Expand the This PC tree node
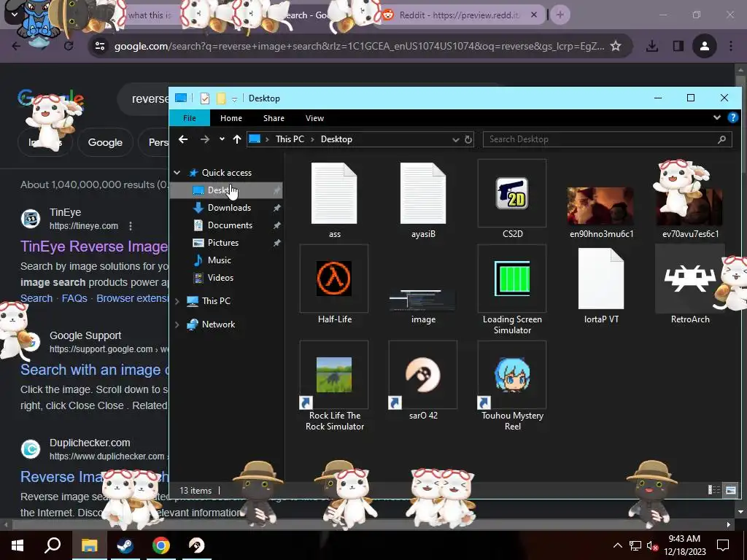The height and width of the screenshot is (560, 747). pyautogui.click(x=177, y=301)
